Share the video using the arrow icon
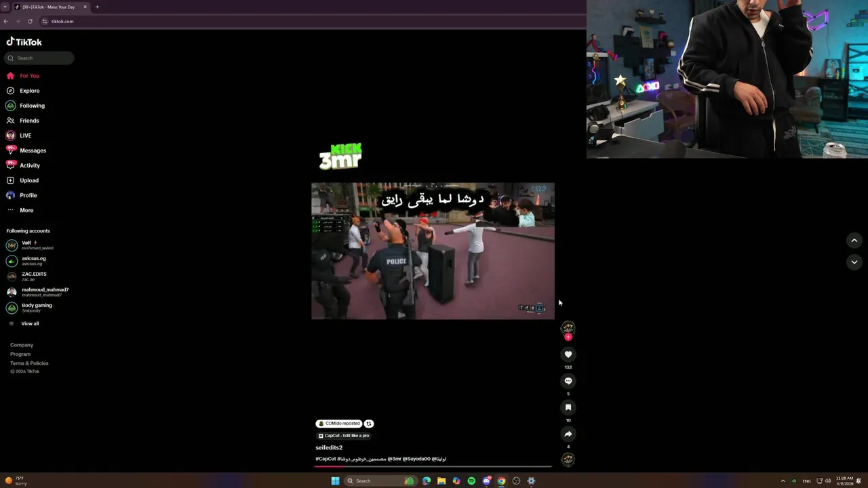Screen dimensions: 868x488 coord(568,434)
